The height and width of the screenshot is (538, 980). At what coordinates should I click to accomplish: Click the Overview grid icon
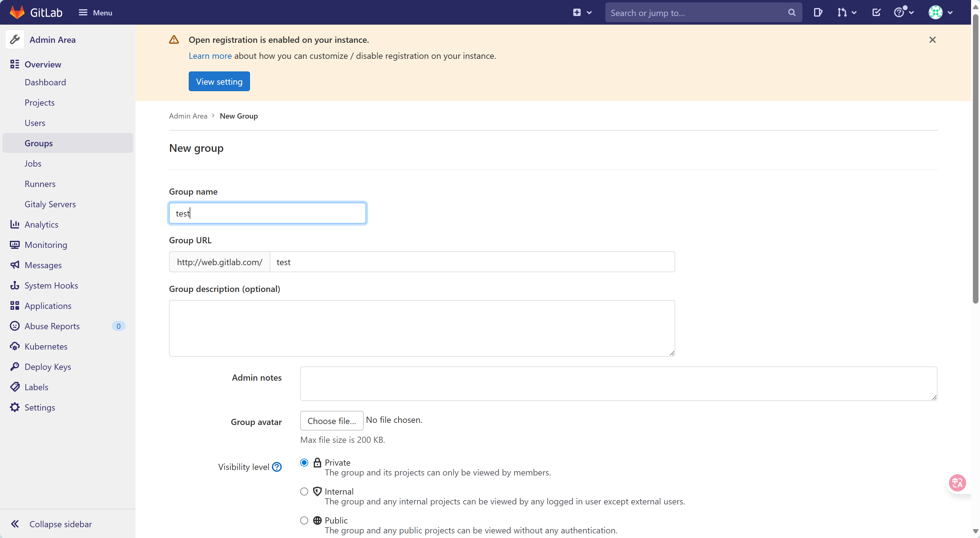14,64
